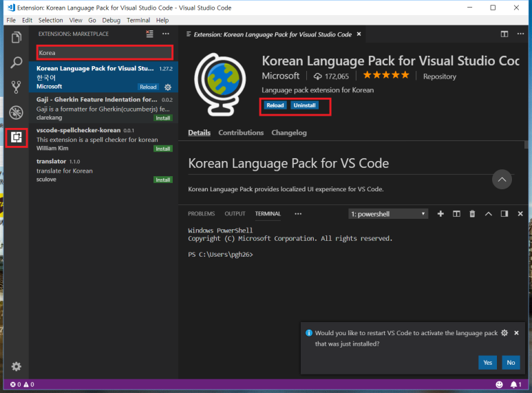Install the translator extension
The height and width of the screenshot is (393, 532).
coord(163,180)
